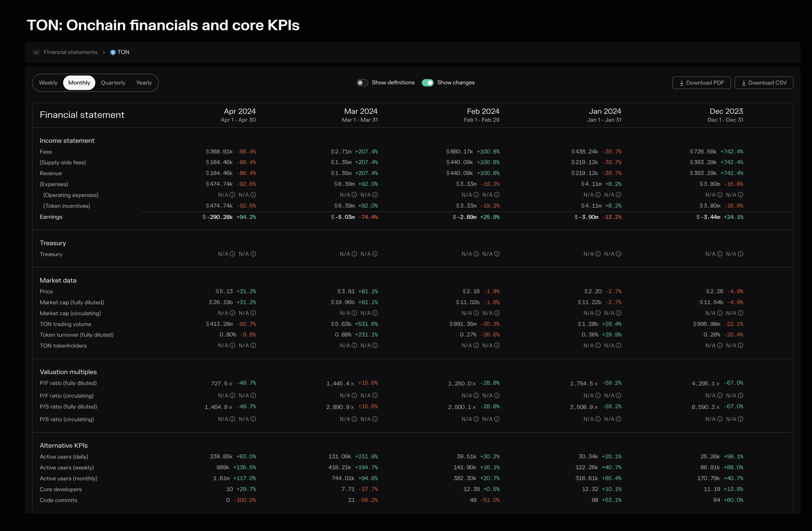Click the TON logo icon in breadcrumb

113,52
